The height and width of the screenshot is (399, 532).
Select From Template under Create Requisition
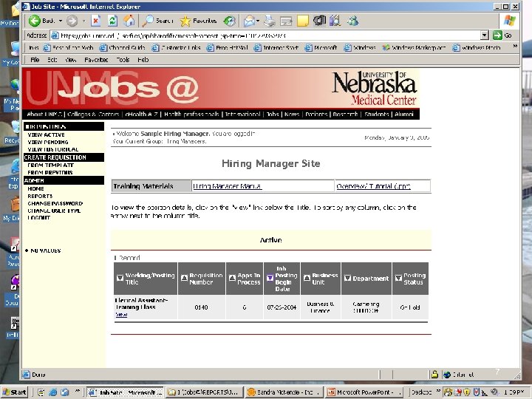50,166
